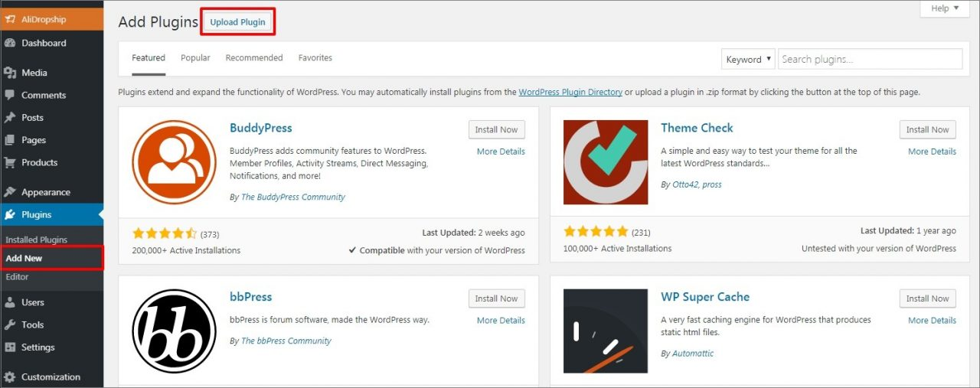Install the Theme Check plugin now
980x388 pixels.
click(x=928, y=129)
